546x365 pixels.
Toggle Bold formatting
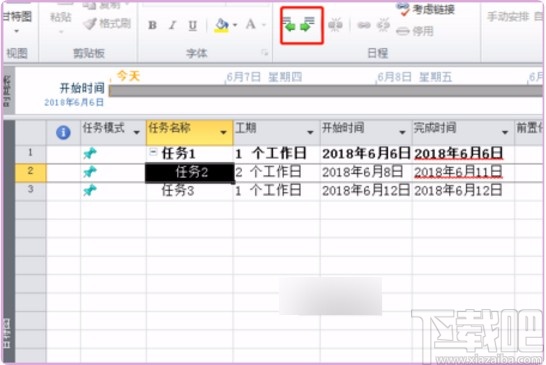pyautogui.click(x=152, y=25)
